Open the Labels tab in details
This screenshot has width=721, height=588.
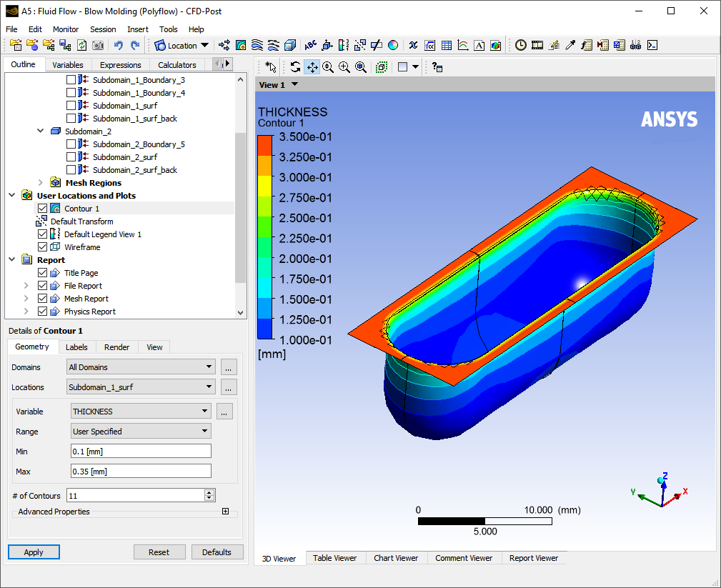click(76, 347)
